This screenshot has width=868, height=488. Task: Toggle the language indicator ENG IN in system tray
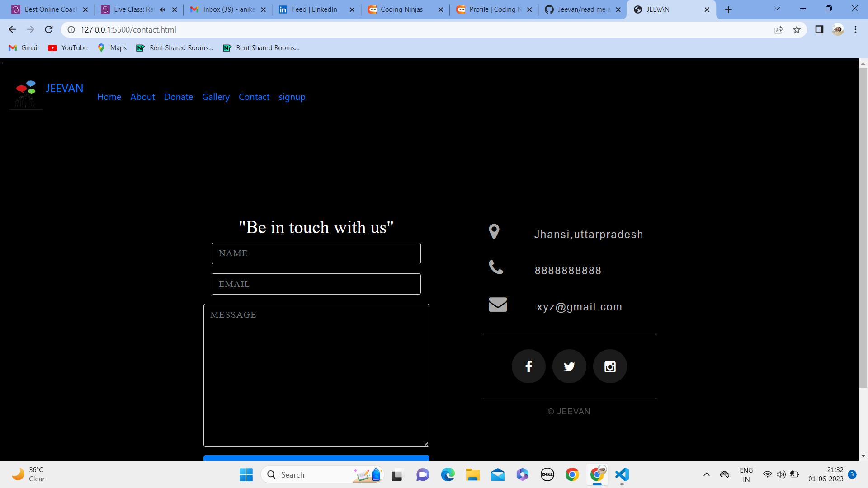click(746, 474)
